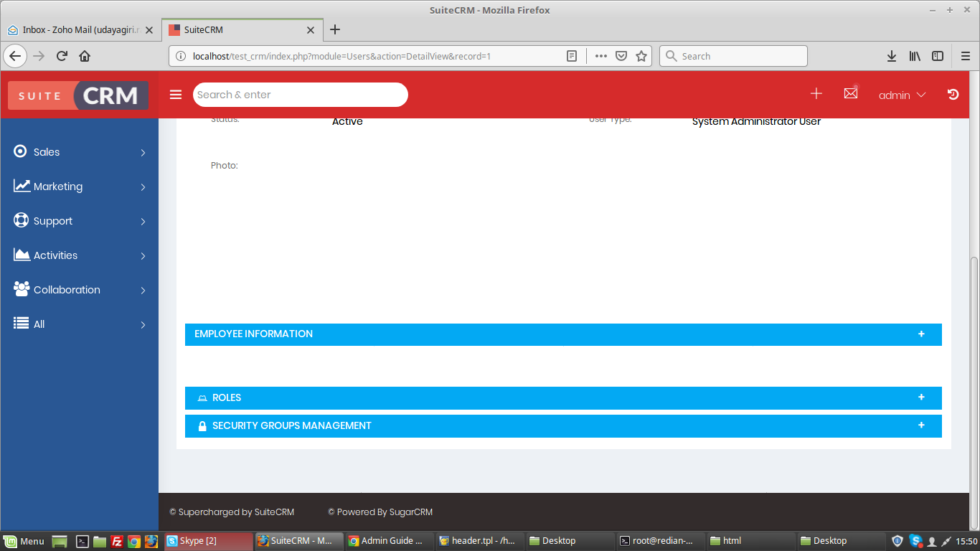Screen dimensions: 980x551
Task: Click the quick create plus icon
Action: tap(816, 94)
